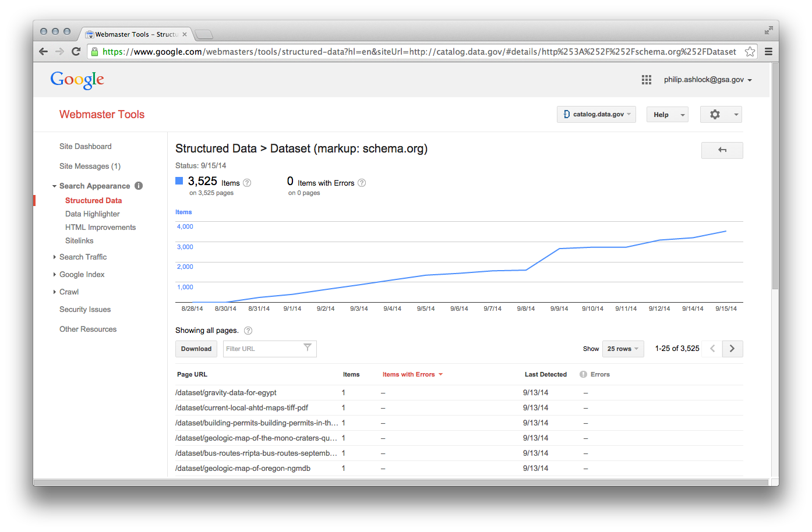Click the fullscreen arrows in title bar
This screenshot has width=812, height=532.
pyautogui.click(x=769, y=30)
